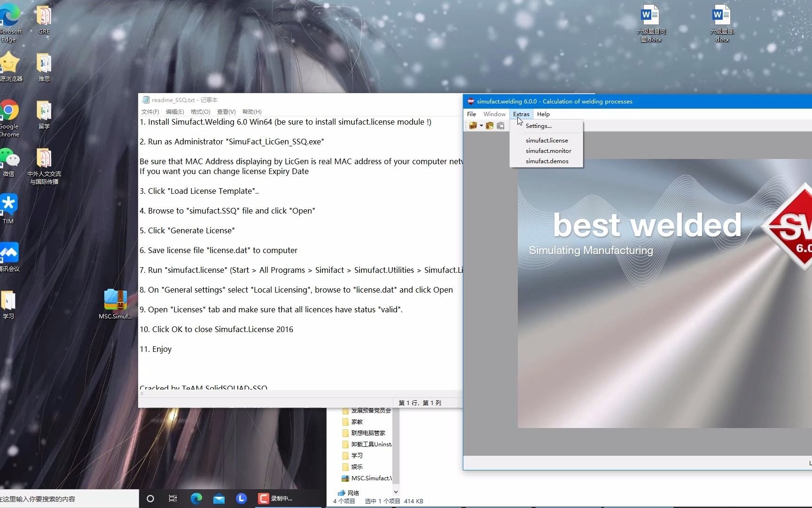Click the line 'Click "Generate License"' in Notepad
This screenshot has width=812, height=508.
[187, 230]
